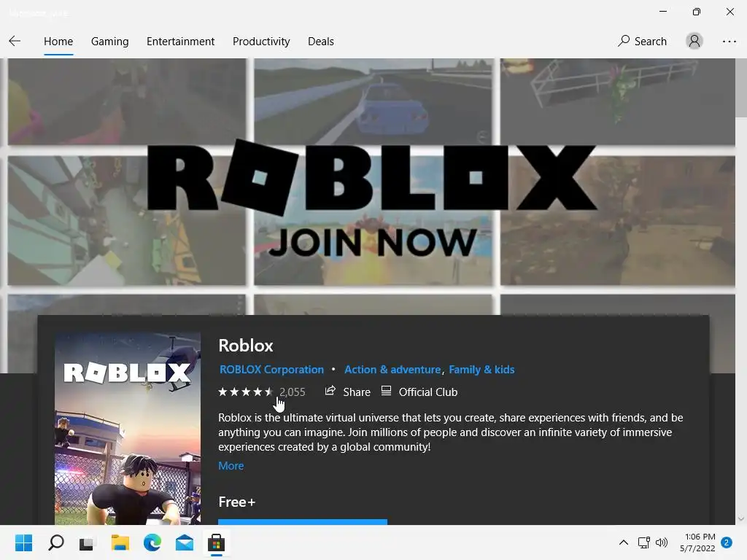Click the Roblox app cover thumbnail
Screen dimensions: 747x560
pyautogui.click(x=128, y=429)
